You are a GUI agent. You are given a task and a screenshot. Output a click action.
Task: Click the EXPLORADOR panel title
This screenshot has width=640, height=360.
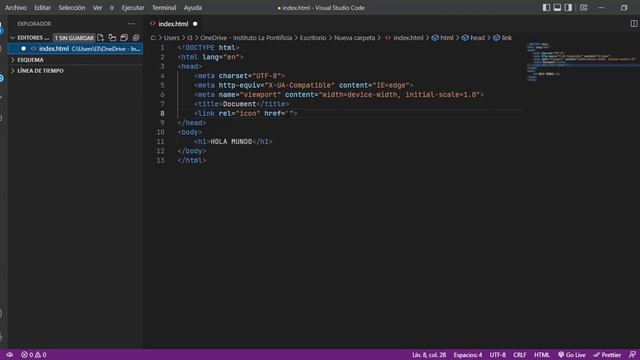(34, 24)
